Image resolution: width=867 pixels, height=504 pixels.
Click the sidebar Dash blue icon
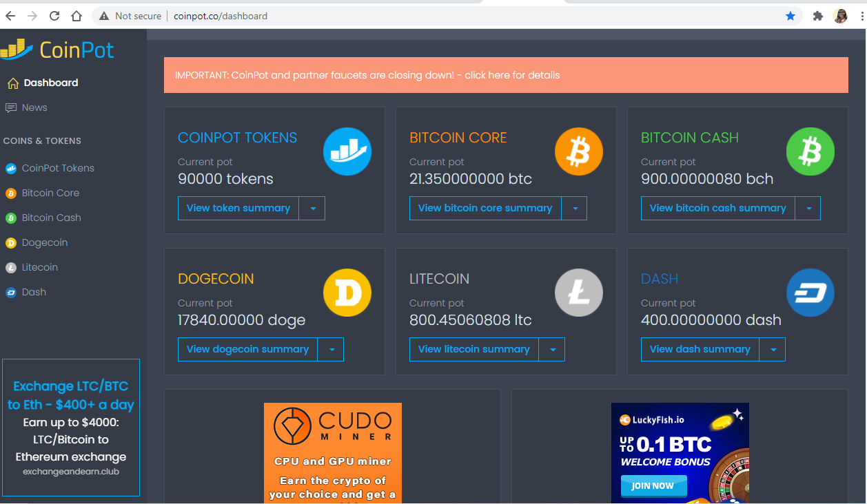pyautogui.click(x=11, y=293)
